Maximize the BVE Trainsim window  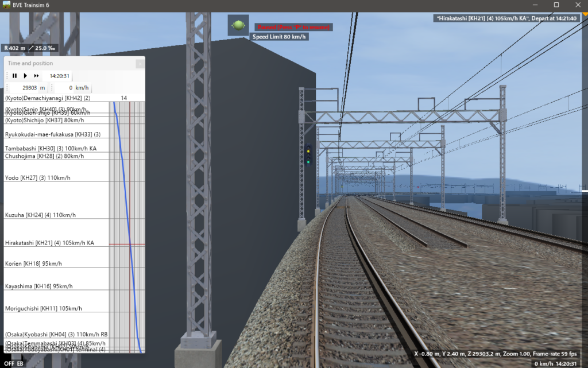(556, 5)
